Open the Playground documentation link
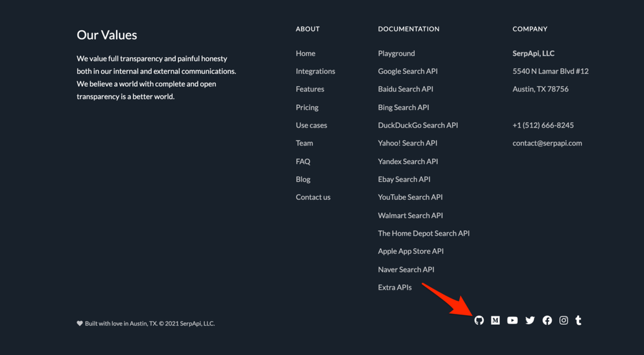Screen dimensions: 644x355 point(396,53)
